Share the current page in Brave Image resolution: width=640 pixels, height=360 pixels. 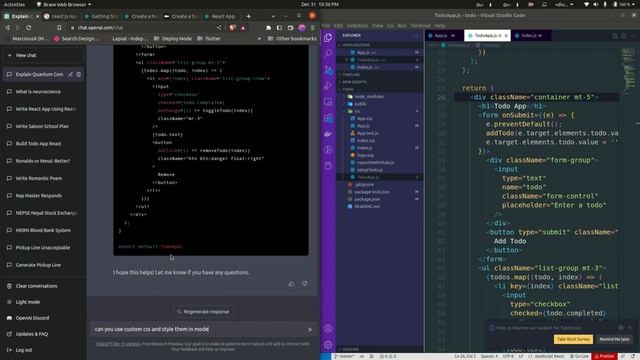click(219, 27)
